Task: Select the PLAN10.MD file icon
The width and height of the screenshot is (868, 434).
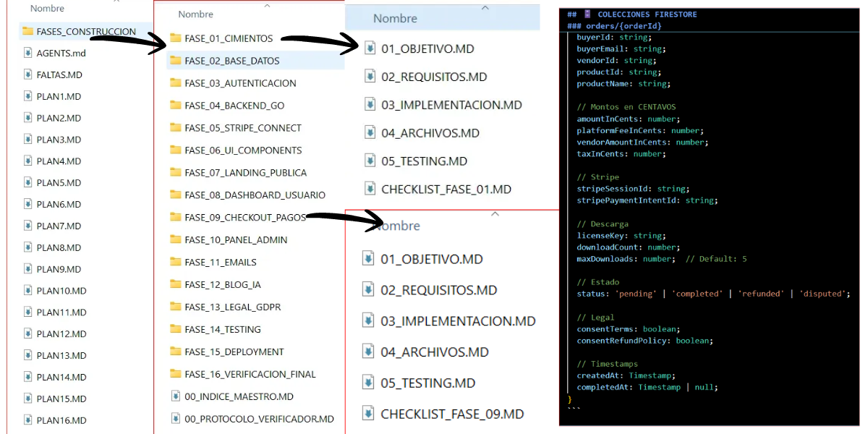Action: (x=27, y=291)
